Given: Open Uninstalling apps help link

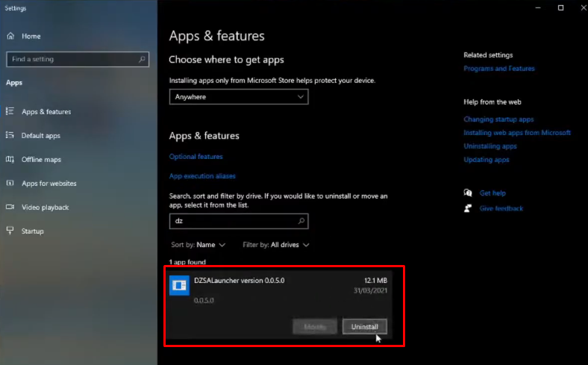Looking at the screenshot, I should pos(490,146).
